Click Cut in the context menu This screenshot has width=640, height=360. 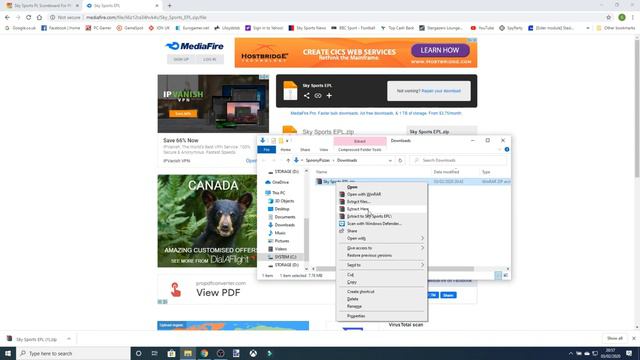(x=351, y=275)
